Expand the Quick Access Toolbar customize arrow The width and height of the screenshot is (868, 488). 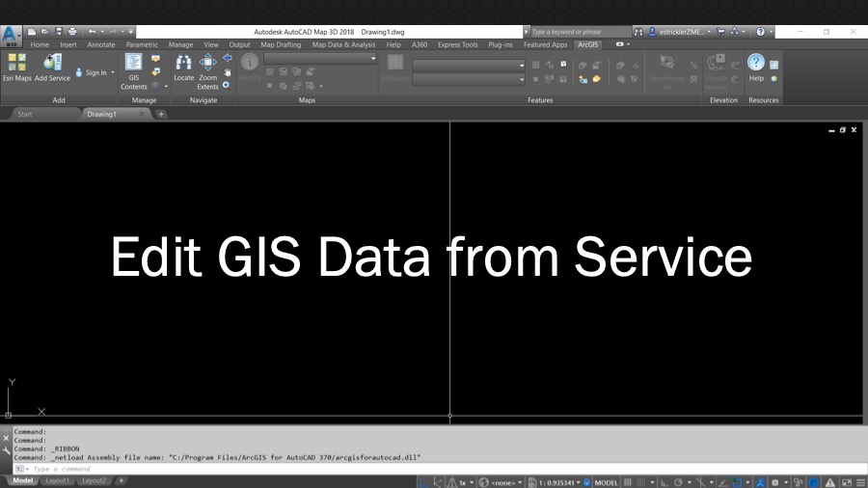130,32
